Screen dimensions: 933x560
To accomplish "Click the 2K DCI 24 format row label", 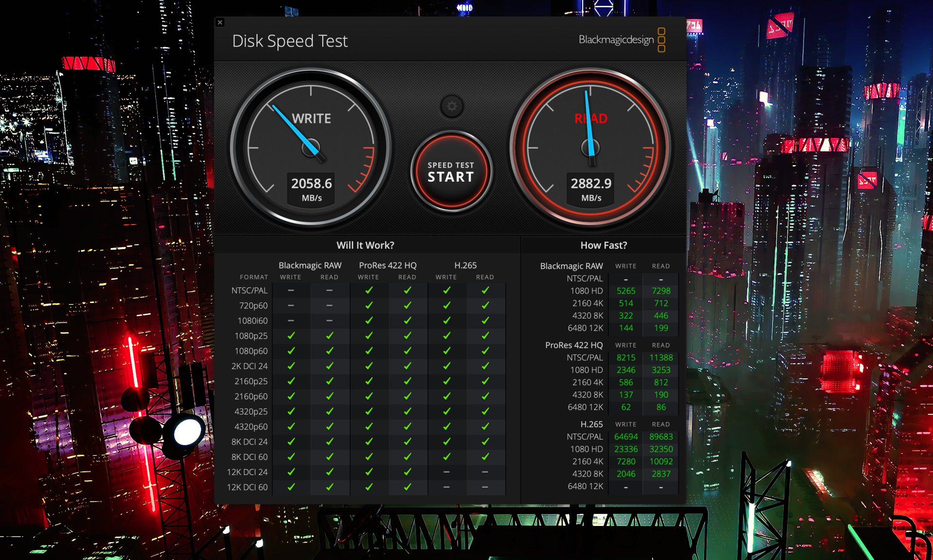I will click(x=249, y=366).
